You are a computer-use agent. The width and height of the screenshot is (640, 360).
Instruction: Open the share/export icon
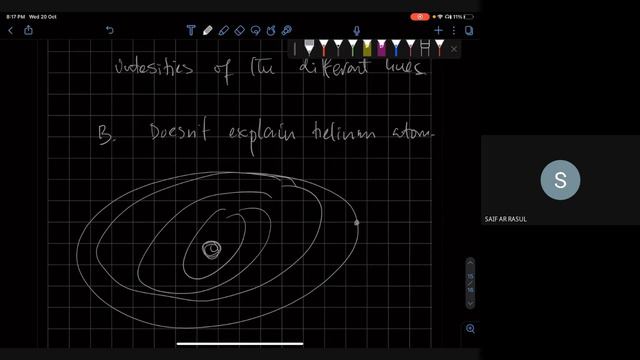tap(28, 30)
